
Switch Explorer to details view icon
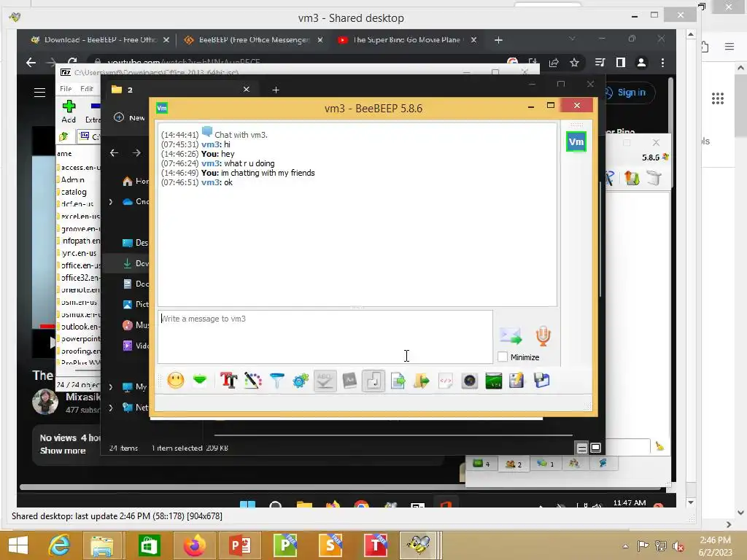pyautogui.click(x=581, y=448)
